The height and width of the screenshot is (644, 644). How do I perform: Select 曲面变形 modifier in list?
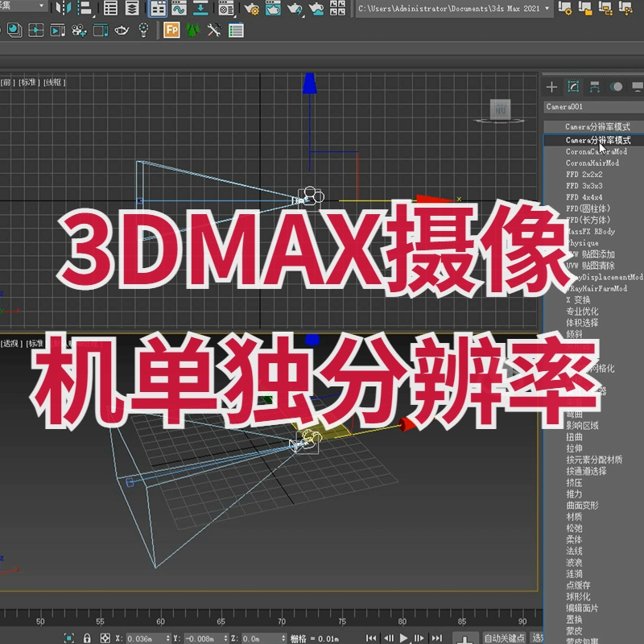point(582,506)
